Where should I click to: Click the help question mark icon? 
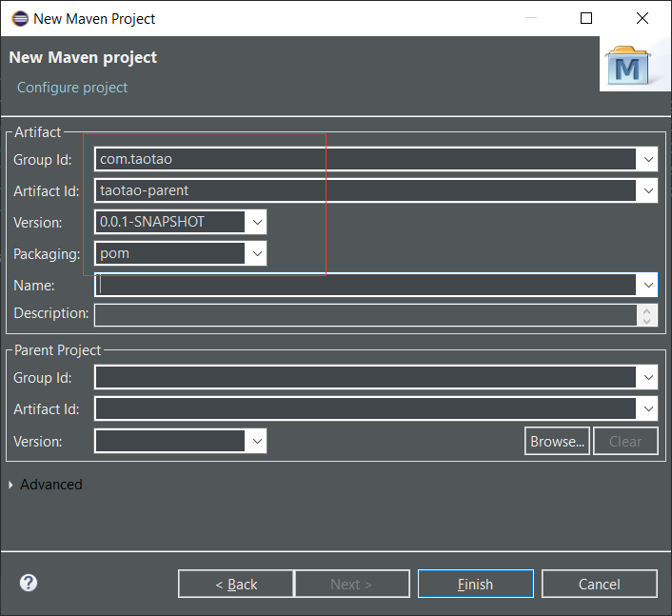29,583
